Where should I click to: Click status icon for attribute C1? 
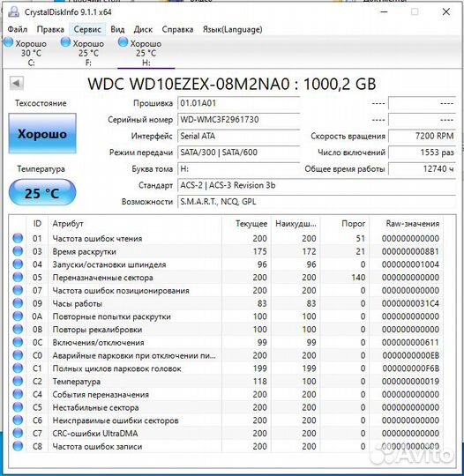click(x=18, y=368)
